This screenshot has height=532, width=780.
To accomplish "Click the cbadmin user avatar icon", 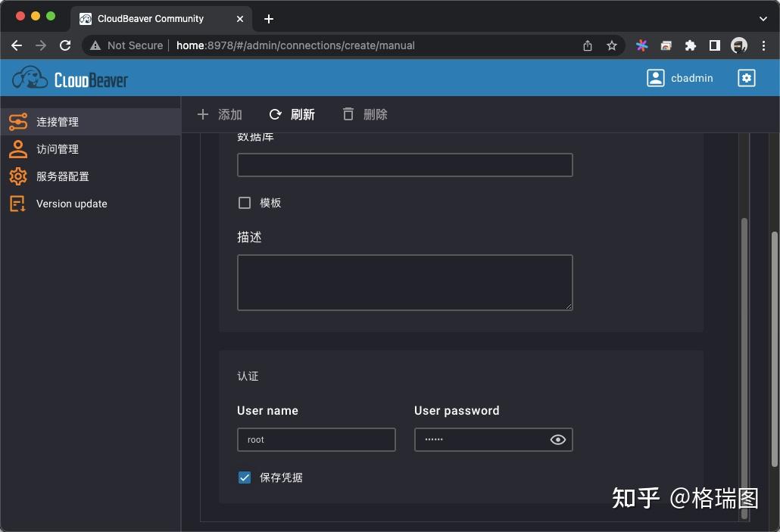I will point(655,78).
